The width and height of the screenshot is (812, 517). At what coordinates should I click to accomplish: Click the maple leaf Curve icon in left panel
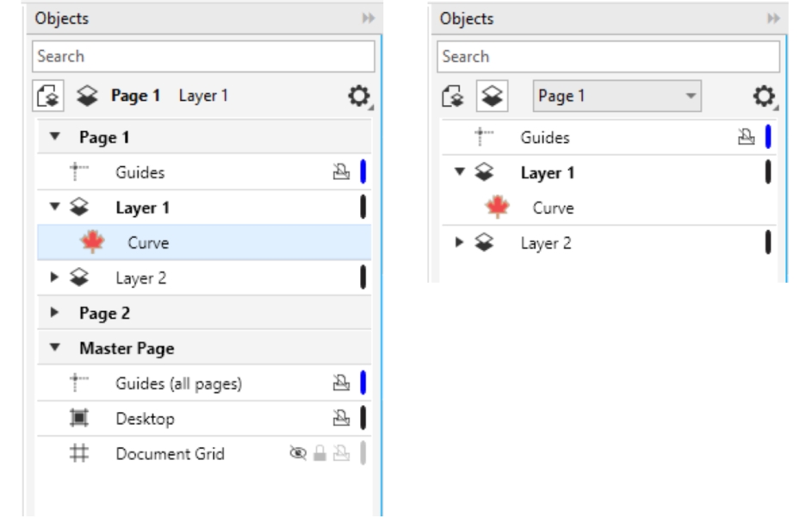pyautogui.click(x=92, y=243)
